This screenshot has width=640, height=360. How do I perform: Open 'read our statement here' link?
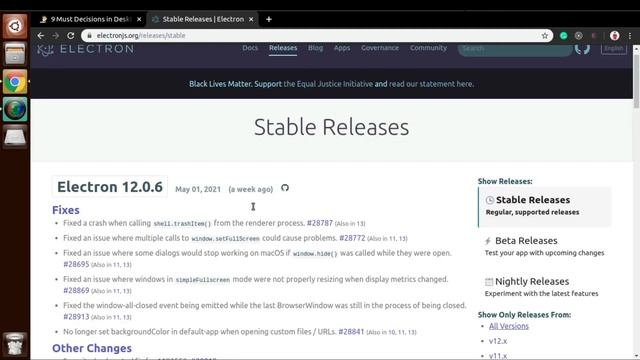tap(431, 84)
